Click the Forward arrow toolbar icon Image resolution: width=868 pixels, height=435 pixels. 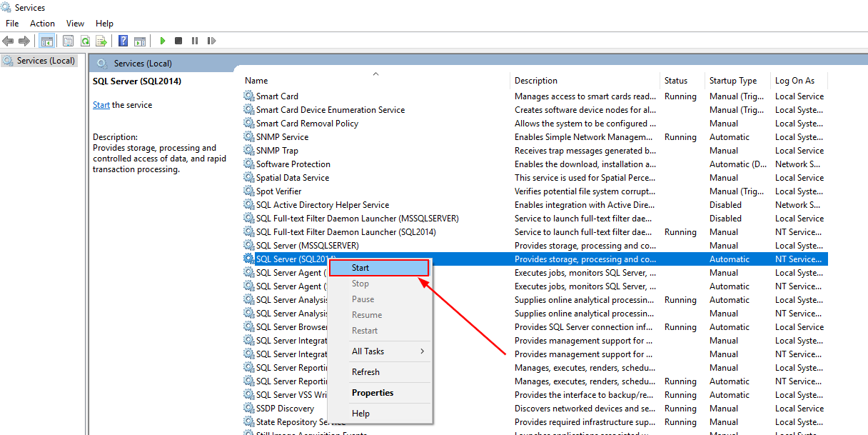tap(24, 41)
